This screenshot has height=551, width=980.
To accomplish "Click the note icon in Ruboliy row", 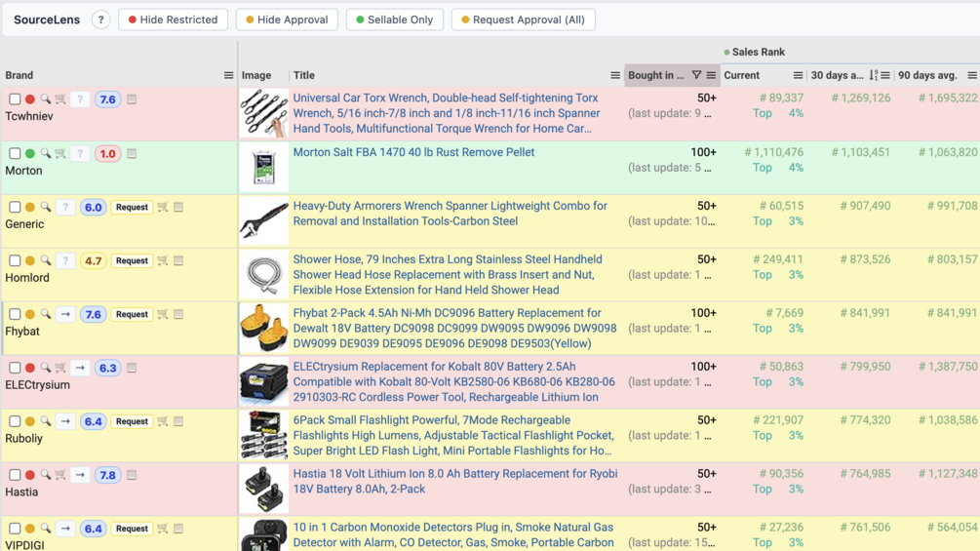I will coord(178,421).
